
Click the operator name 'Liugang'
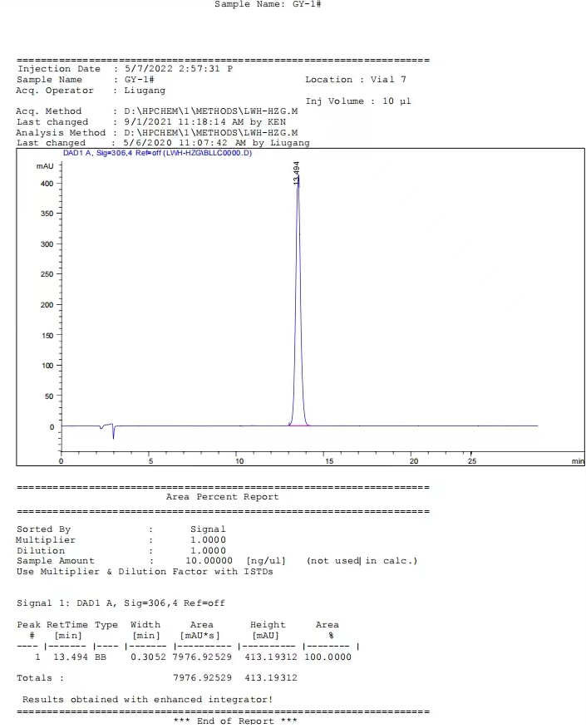point(145,91)
